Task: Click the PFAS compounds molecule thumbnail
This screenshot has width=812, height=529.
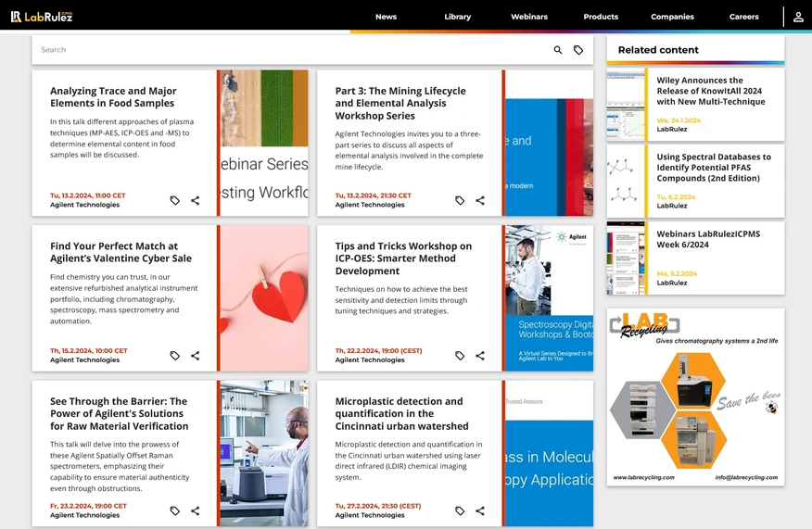Action: click(626, 182)
